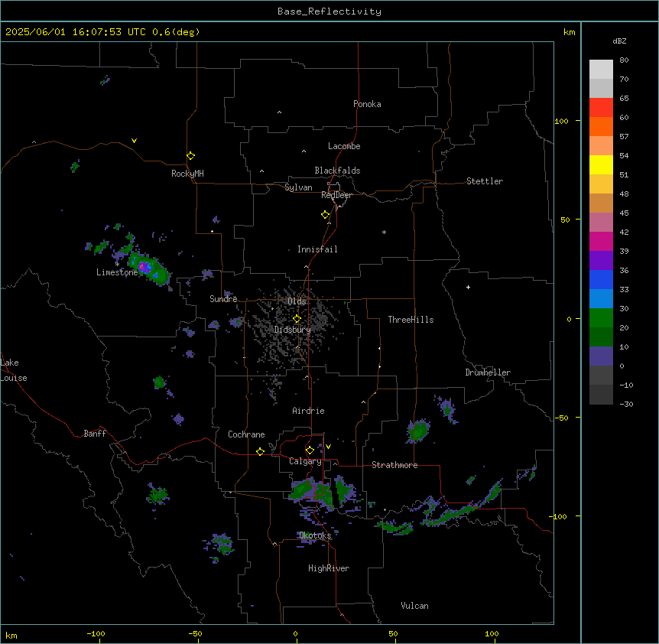Click the storm core near Limestone
659x644 pixels.
[144, 266]
